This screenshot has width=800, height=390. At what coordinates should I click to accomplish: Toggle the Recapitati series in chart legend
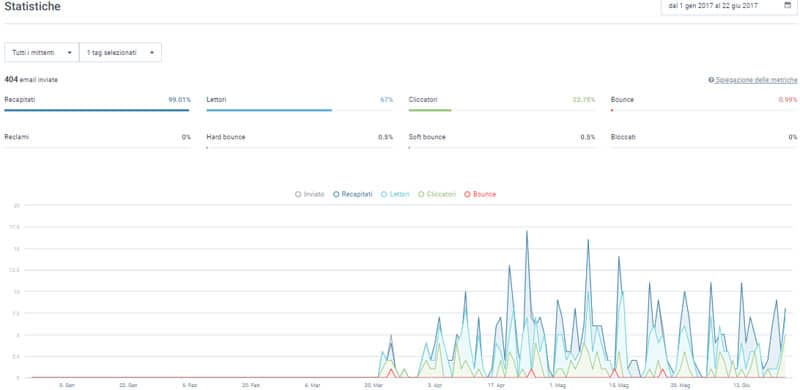pyautogui.click(x=353, y=194)
